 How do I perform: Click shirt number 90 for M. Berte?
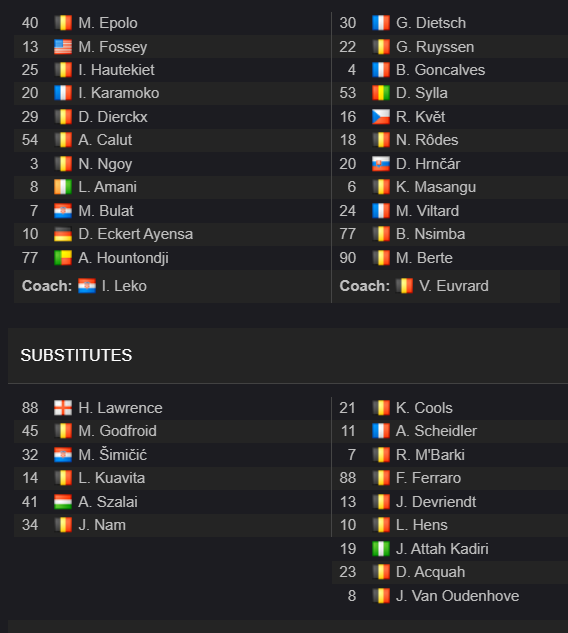[x=348, y=258]
